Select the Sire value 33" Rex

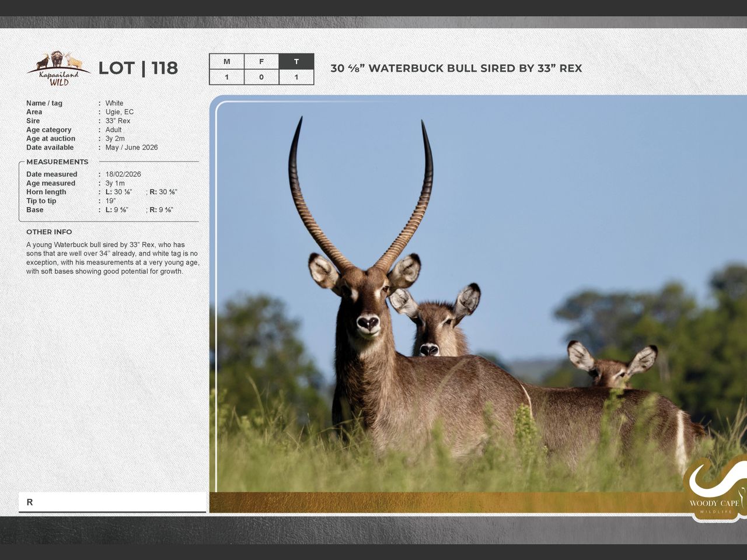[x=118, y=121]
